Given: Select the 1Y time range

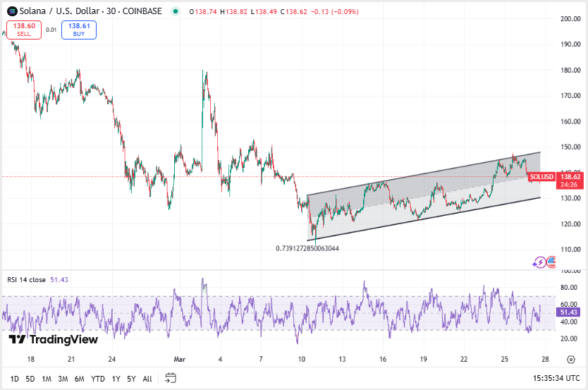Looking at the screenshot, I should (x=116, y=379).
